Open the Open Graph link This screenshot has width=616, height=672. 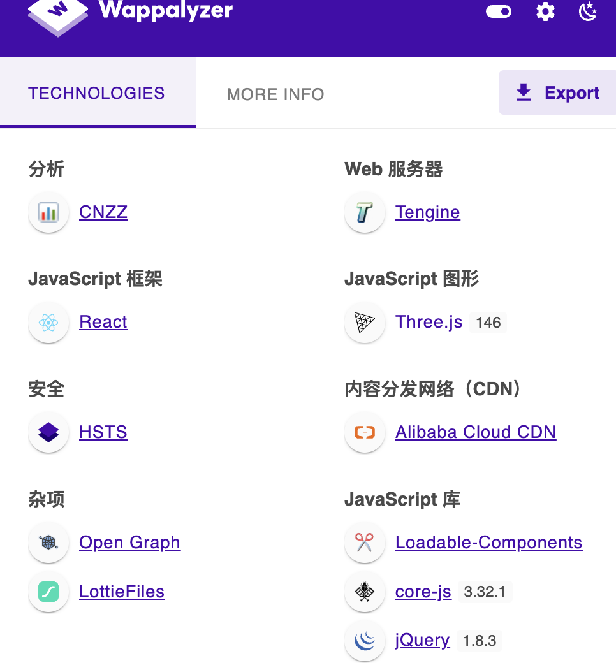tap(130, 543)
